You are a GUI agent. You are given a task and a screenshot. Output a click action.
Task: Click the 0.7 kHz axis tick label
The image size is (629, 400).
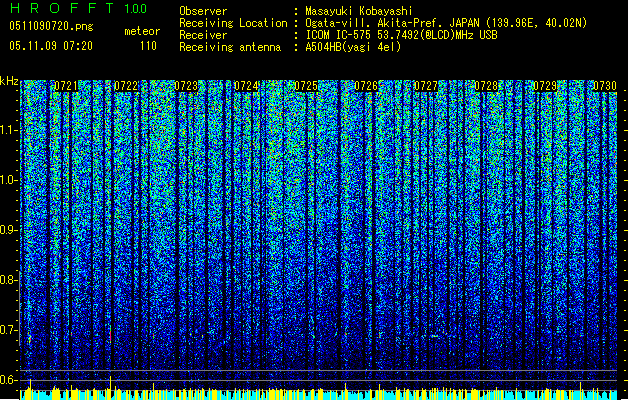[9, 330]
